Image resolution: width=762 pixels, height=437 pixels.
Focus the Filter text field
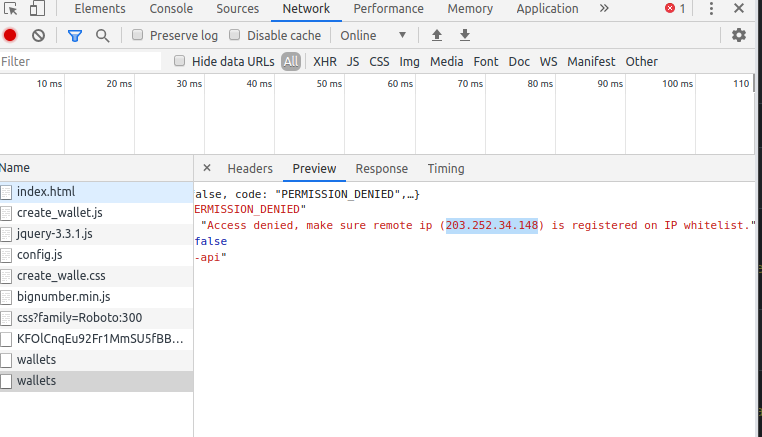point(80,62)
